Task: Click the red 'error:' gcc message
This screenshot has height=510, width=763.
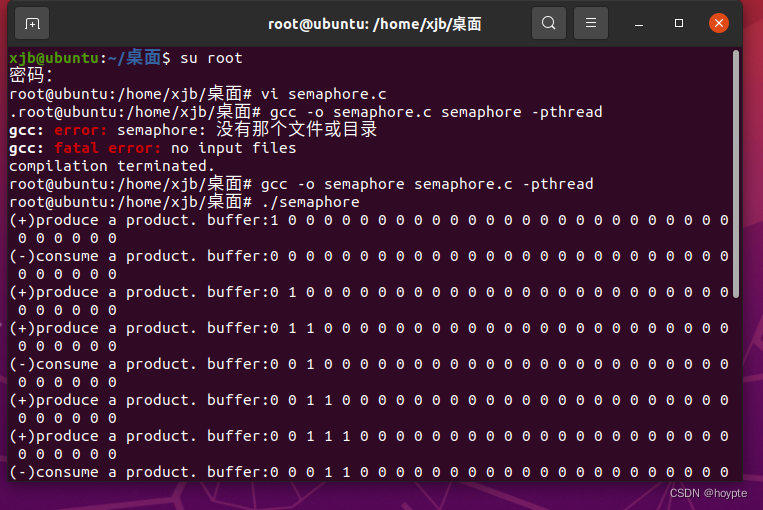Action: (x=80, y=130)
